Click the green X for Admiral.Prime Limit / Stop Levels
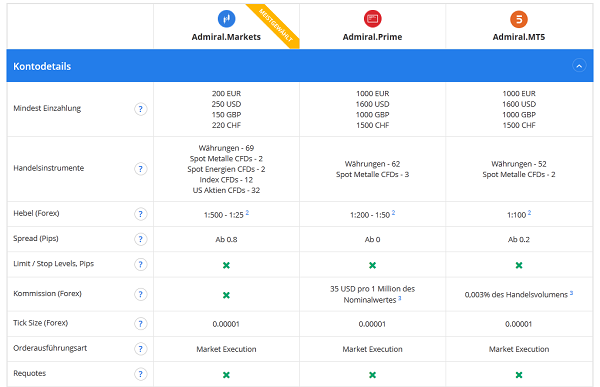This screenshot has width=600, height=387. pyautogui.click(x=372, y=265)
